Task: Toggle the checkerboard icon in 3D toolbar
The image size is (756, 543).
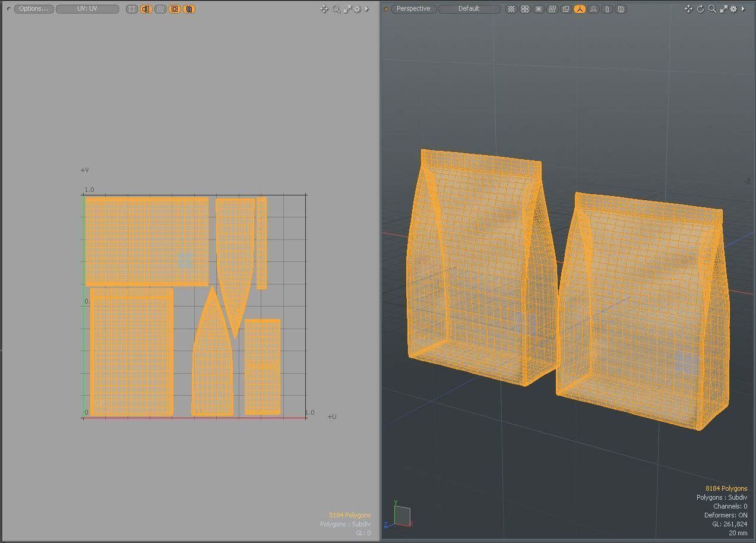Action: pyautogui.click(x=511, y=9)
